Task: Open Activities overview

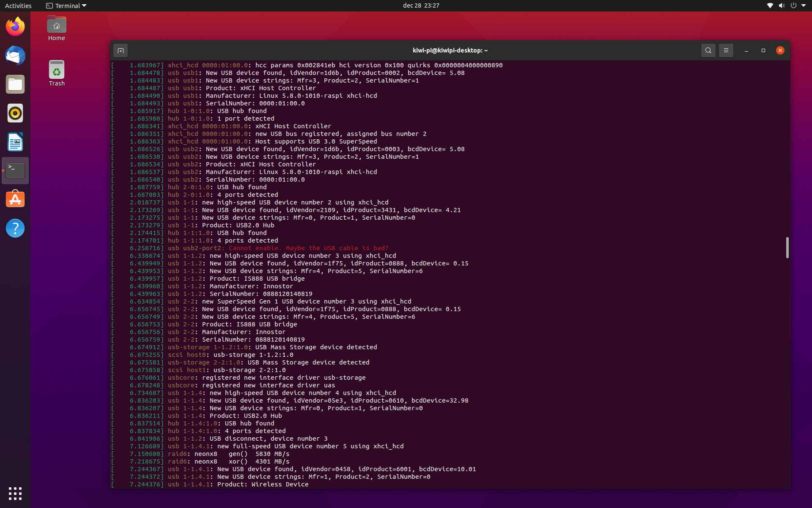Action: pos(18,6)
